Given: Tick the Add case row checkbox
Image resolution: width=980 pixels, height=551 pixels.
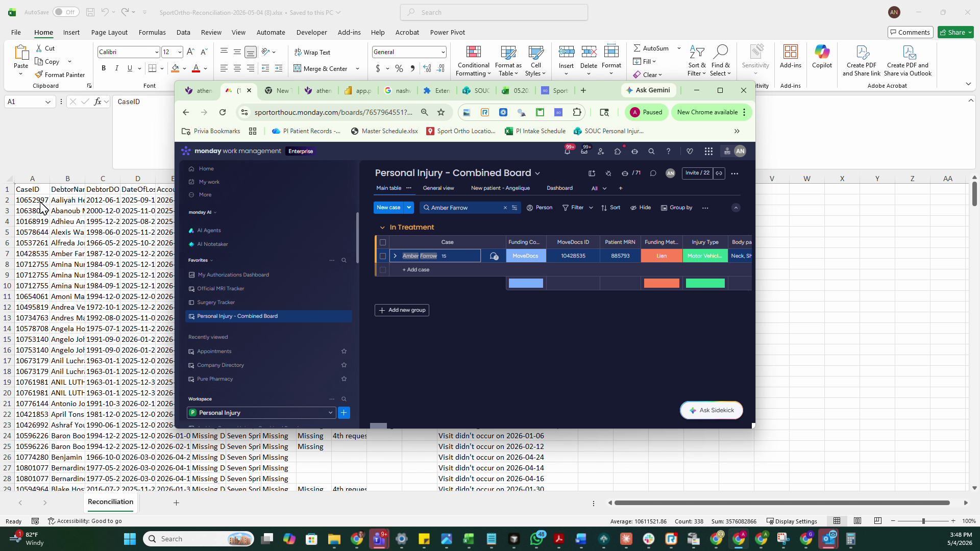Looking at the screenshot, I should click(383, 270).
